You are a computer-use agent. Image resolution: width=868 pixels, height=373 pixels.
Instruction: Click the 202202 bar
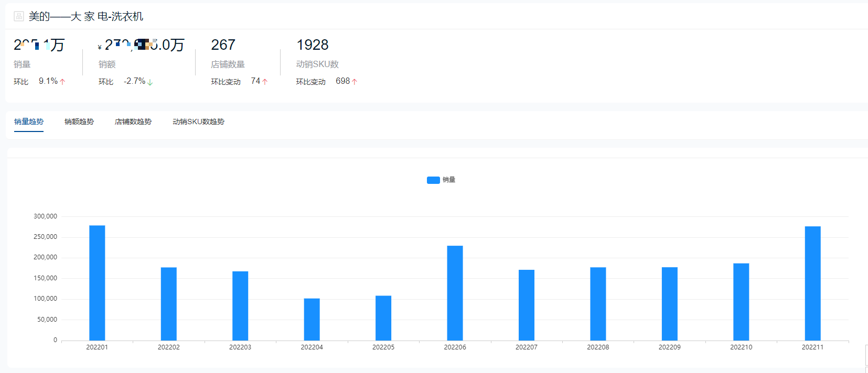coord(169,304)
